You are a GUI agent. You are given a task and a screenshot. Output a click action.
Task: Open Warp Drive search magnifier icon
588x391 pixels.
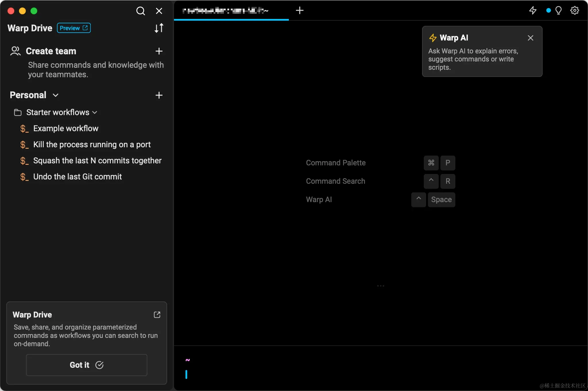(140, 11)
